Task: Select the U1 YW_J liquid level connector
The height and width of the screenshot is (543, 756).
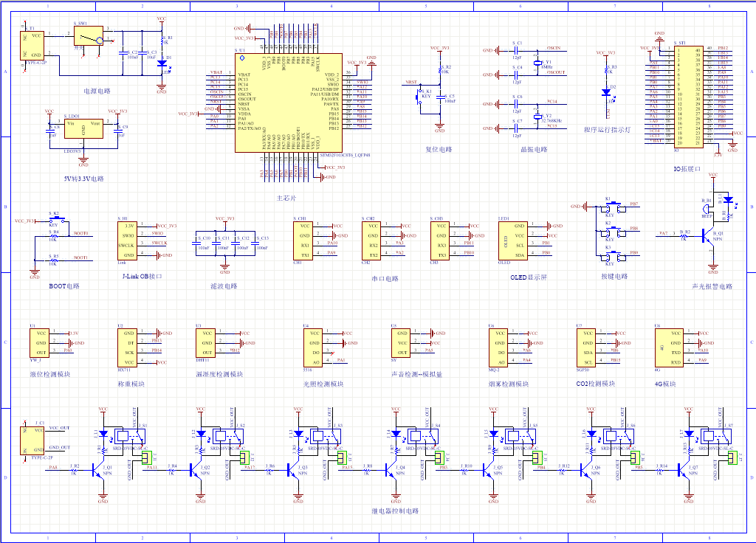Action: (40, 342)
